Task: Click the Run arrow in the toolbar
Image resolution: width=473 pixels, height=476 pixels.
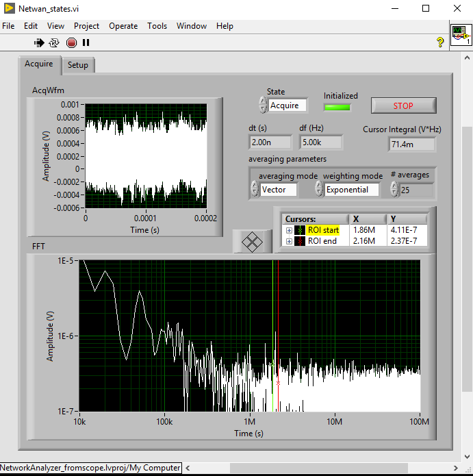Action: pos(40,42)
